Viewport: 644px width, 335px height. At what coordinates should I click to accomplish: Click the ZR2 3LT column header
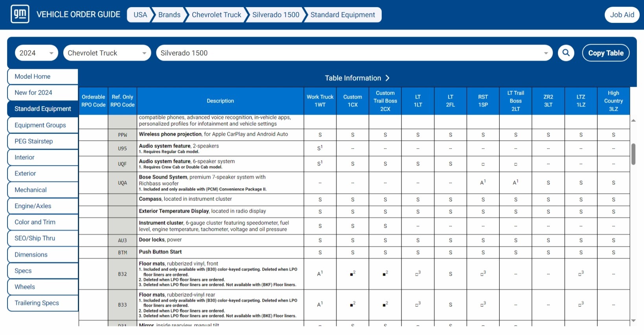(548, 101)
